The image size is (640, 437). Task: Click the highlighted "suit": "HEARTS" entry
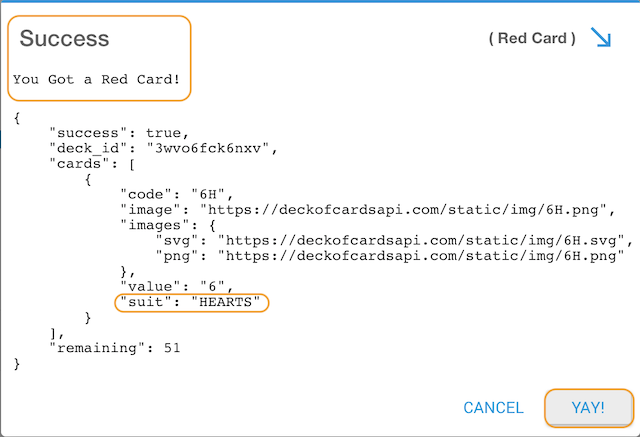[x=191, y=302]
